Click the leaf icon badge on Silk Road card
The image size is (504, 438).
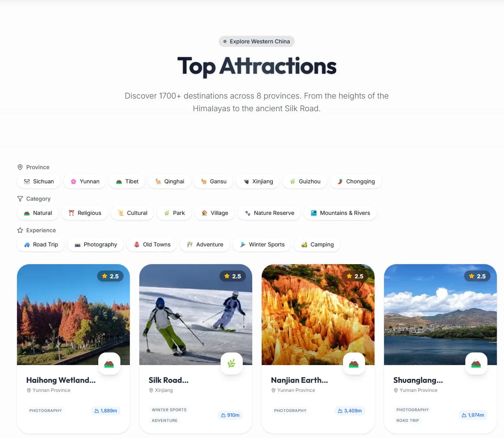tap(232, 363)
